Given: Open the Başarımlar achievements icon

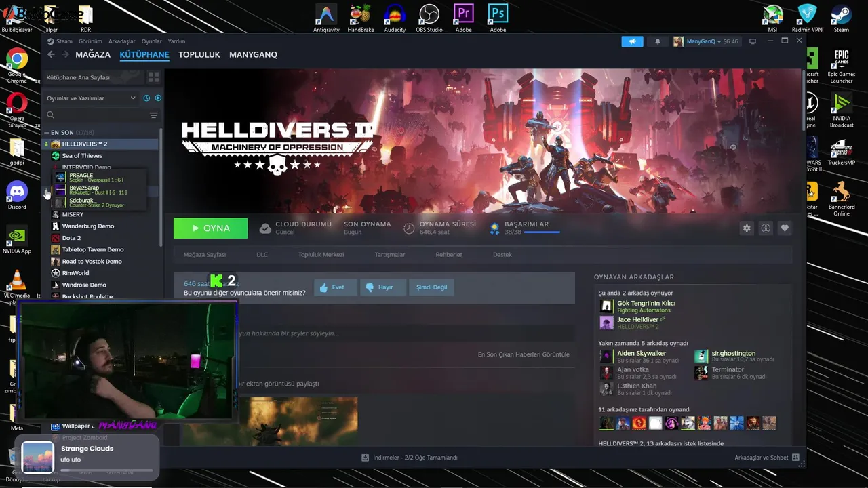Looking at the screenshot, I should tap(495, 228).
